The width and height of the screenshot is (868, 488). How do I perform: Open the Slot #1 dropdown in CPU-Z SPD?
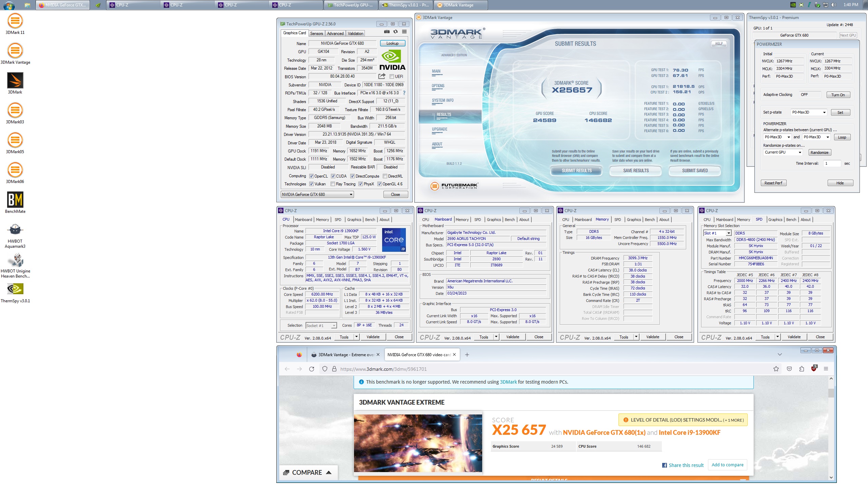click(717, 233)
